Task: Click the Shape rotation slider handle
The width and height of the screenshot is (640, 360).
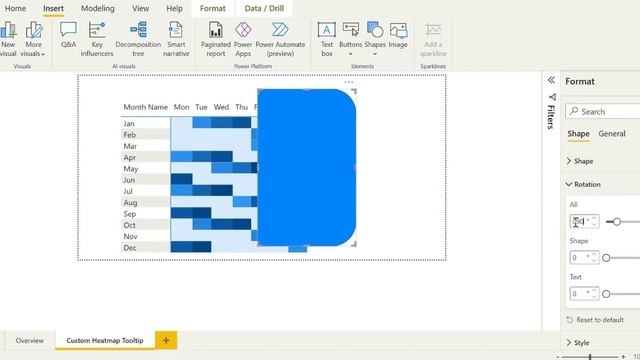Action: 606,258
